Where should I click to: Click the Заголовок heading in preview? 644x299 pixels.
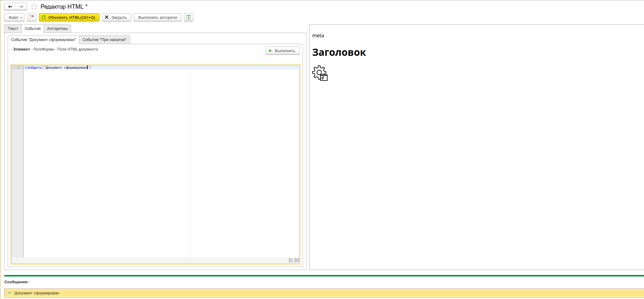339,52
